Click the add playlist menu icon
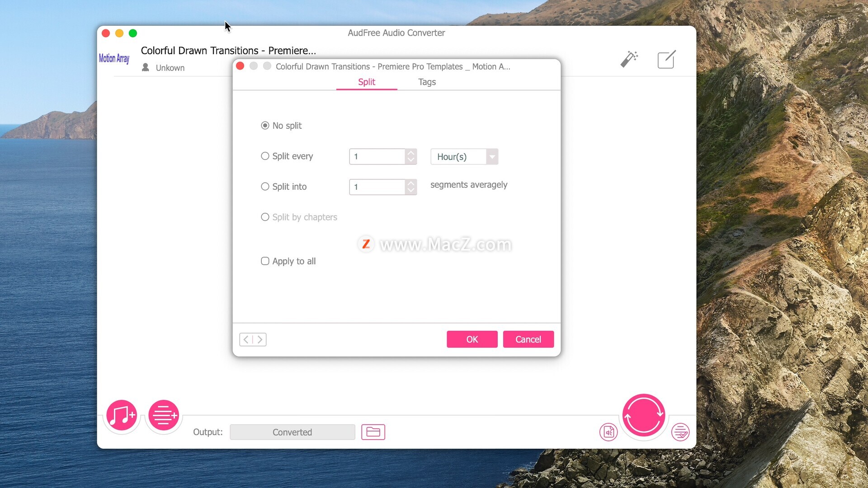The width and height of the screenshot is (868, 488). point(164,415)
